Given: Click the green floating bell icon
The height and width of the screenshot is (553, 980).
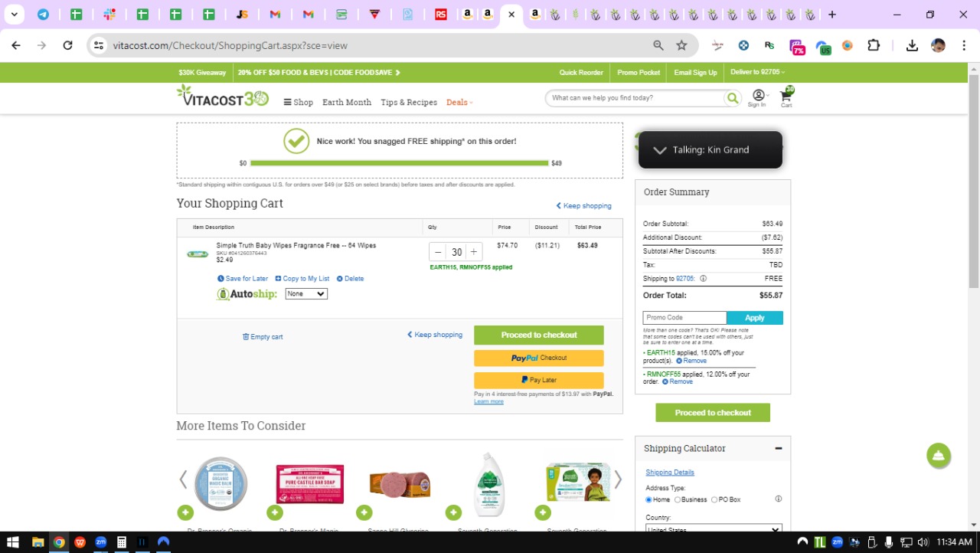Looking at the screenshot, I should [x=939, y=456].
